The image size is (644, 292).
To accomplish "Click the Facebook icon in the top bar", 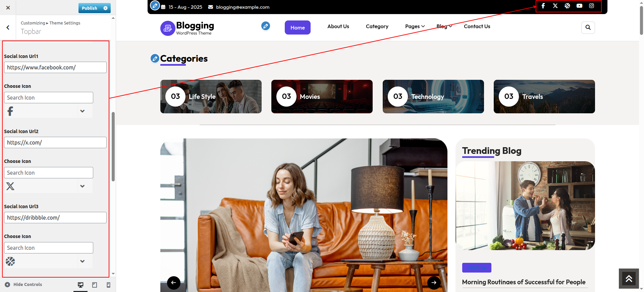I will (543, 6).
